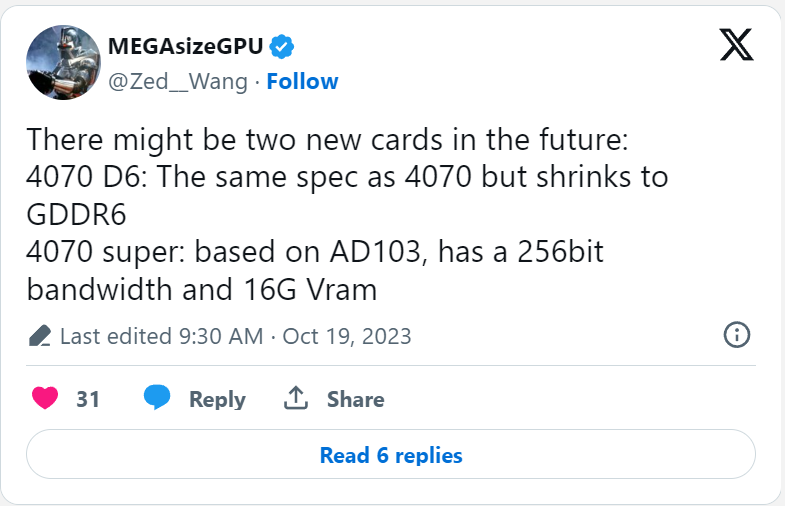785x506 pixels.
Task: Click the tweet line mentioning 4070 D6
Action: [x=347, y=195]
